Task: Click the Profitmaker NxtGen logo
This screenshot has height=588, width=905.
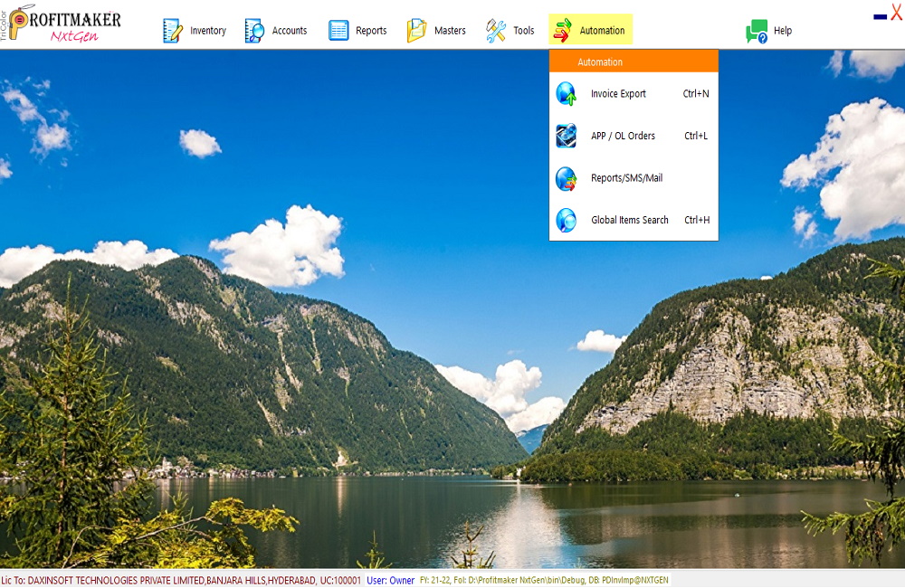Action: 62,24
